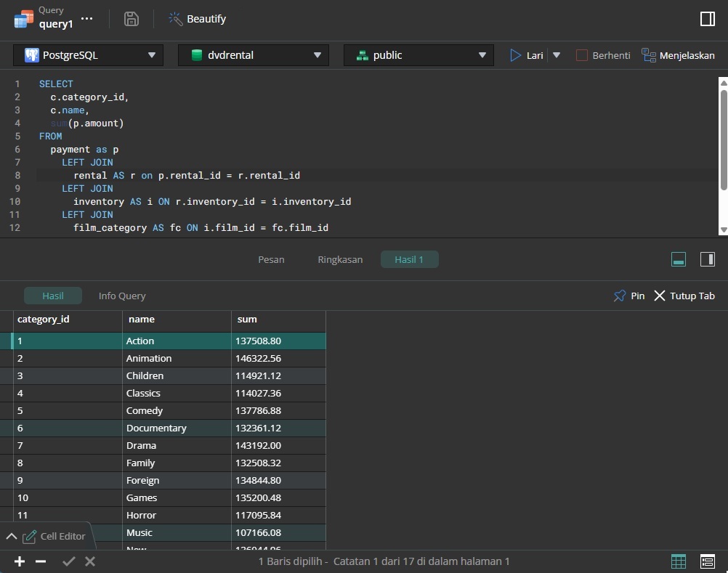Click the save query icon
The height and width of the screenshot is (573, 728).
point(132,18)
